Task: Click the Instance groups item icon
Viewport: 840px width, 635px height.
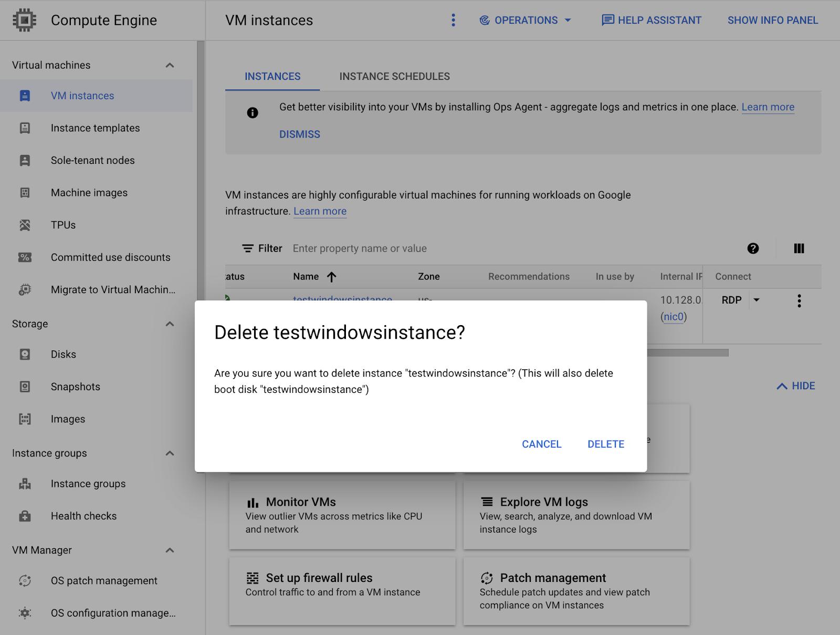Action: click(x=25, y=484)
